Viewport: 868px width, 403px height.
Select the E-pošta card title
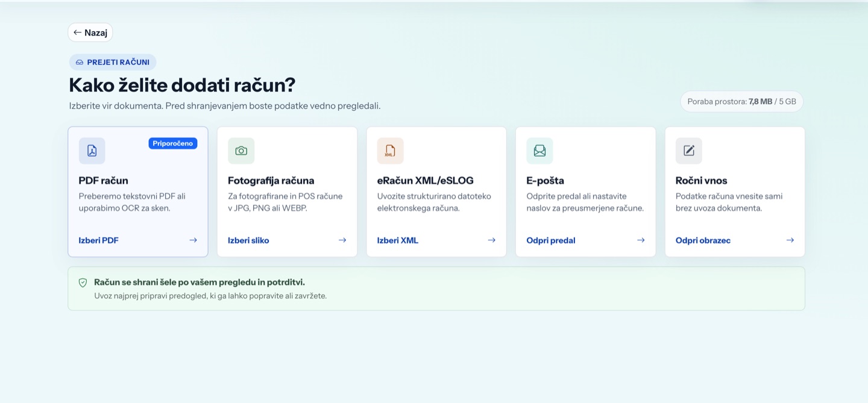coord(545,181)
